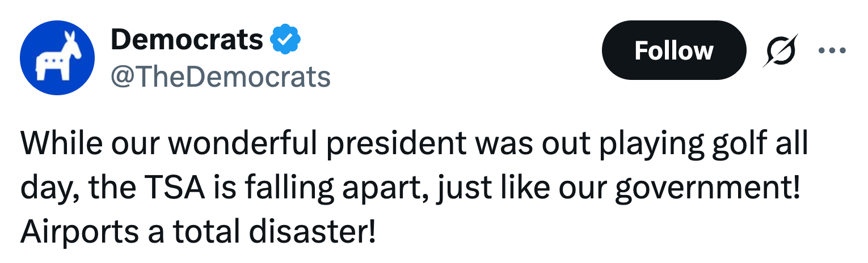Go to the profile via the @TheDemocrats username
This screenshot has height=263, width=868.
pos(220,77)
